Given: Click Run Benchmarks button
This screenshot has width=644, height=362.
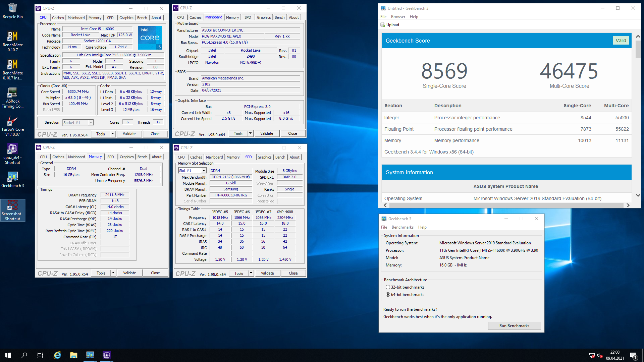Looking at the screenshot, I should click(x=514, y=326).
